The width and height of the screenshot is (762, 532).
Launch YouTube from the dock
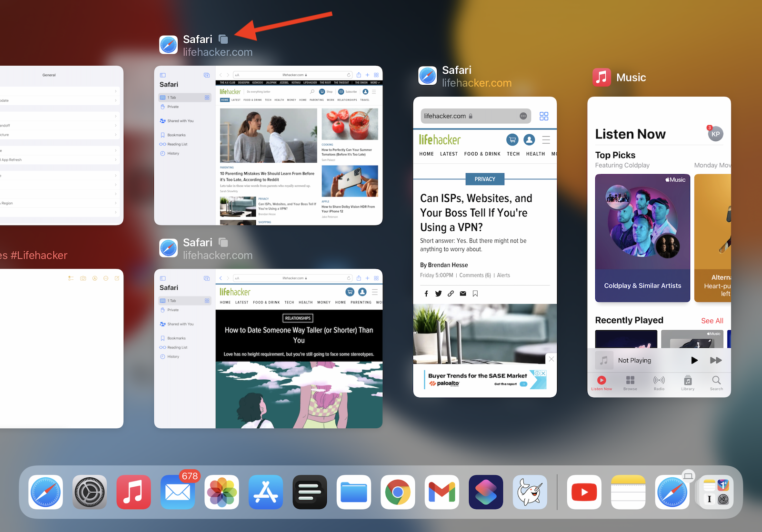584,492
